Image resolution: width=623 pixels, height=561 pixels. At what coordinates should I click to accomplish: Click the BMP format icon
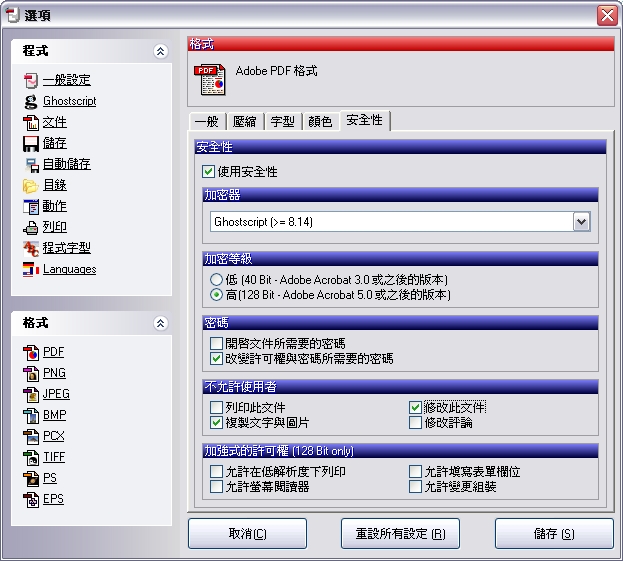[31, 415]
